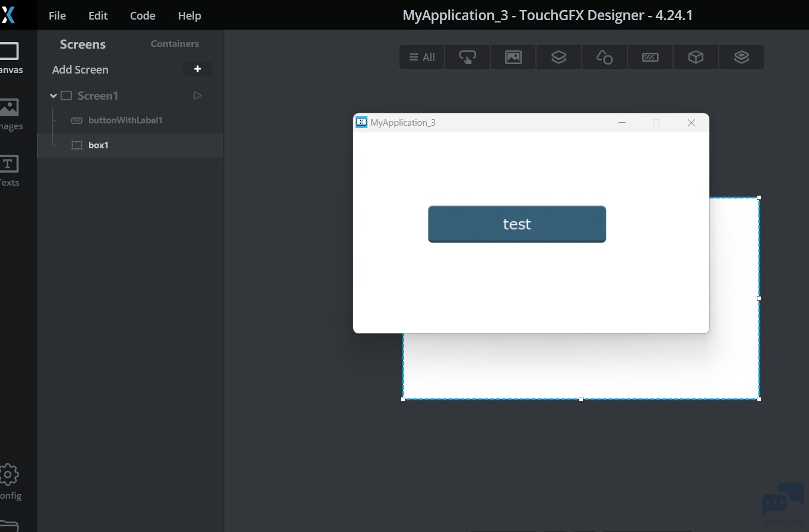
Task: Click the plus icon beside Add Screen
Action: point(198,69)
